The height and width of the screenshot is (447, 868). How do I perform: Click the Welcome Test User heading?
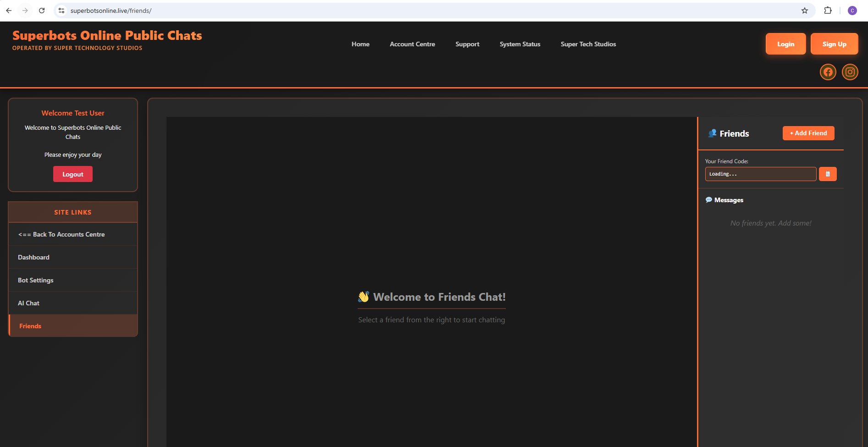pos(73,113)
